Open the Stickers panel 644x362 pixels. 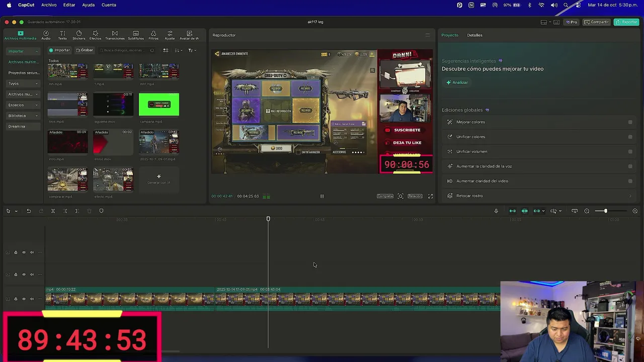pos(79,35)
